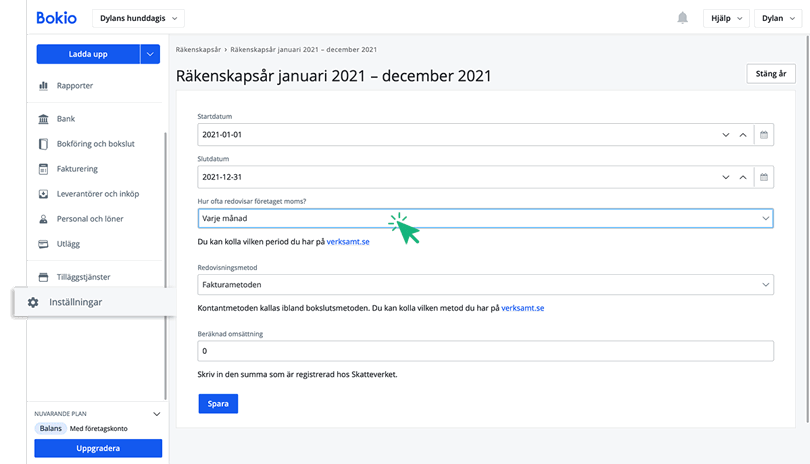
Task: Open the Redovisningsmetod dropdown Fakturametoden
Action: (x=485, y=285)
